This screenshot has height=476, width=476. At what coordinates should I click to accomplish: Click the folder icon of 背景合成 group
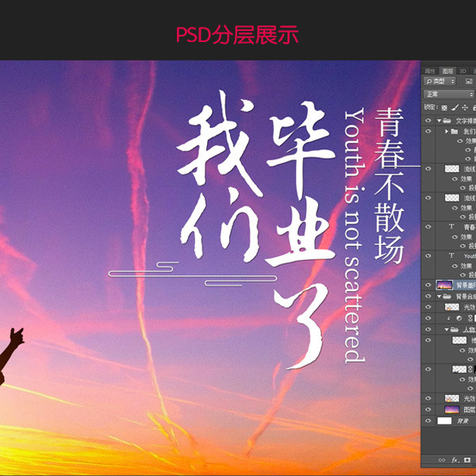pos(447,296)
